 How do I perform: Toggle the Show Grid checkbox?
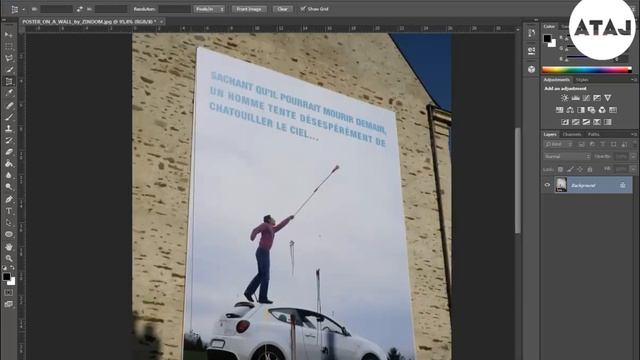(303, 9)
